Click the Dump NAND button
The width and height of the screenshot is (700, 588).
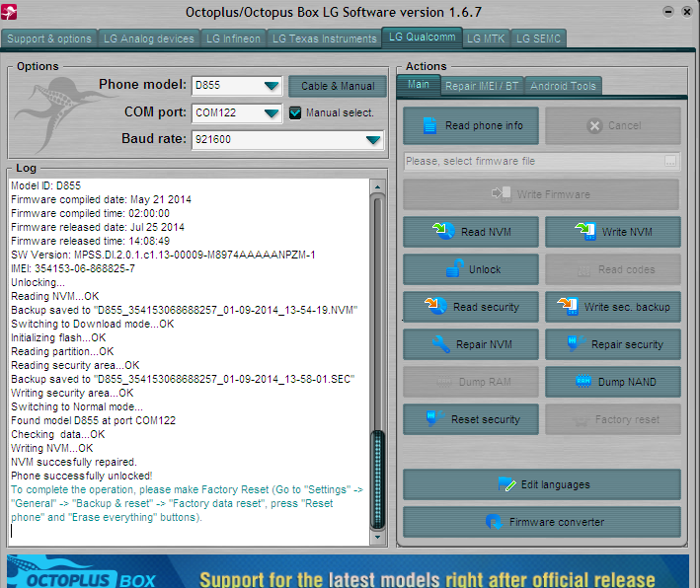pyautogui.click(x=613, y=382)
